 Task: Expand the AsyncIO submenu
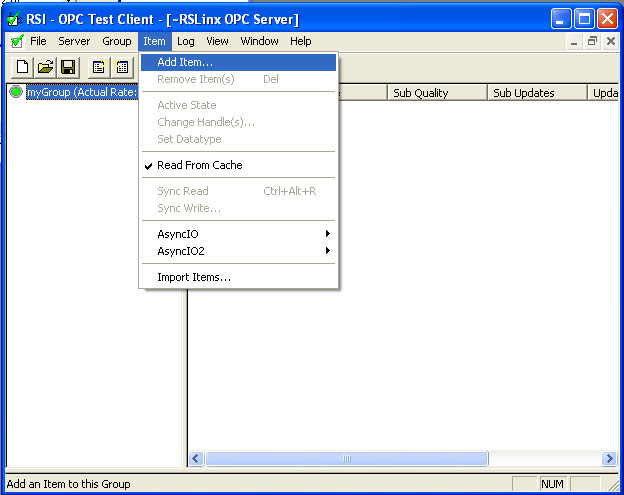[239, 234]
